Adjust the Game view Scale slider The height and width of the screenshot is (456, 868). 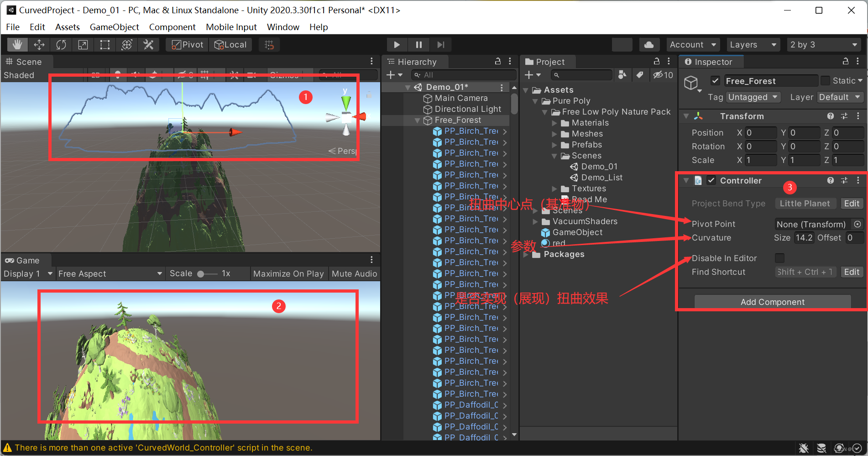[x=202, y=273]
